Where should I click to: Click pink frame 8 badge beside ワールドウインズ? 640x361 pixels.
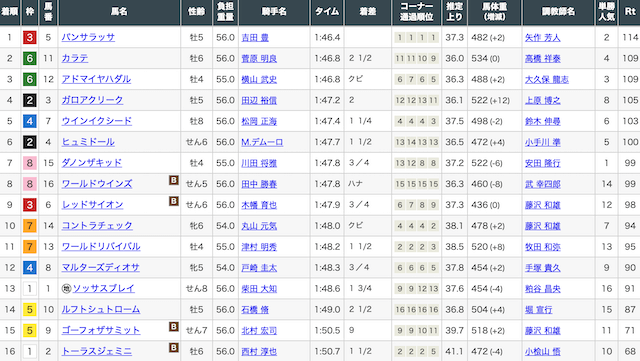coord(29,184)
